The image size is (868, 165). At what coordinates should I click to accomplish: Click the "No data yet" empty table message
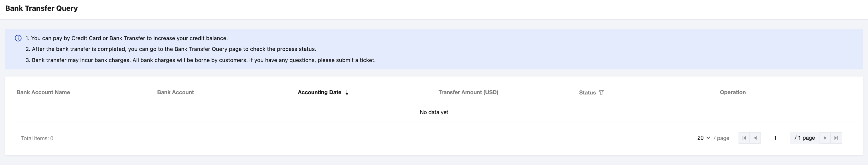pyautogui.click(x=434, y=112)
